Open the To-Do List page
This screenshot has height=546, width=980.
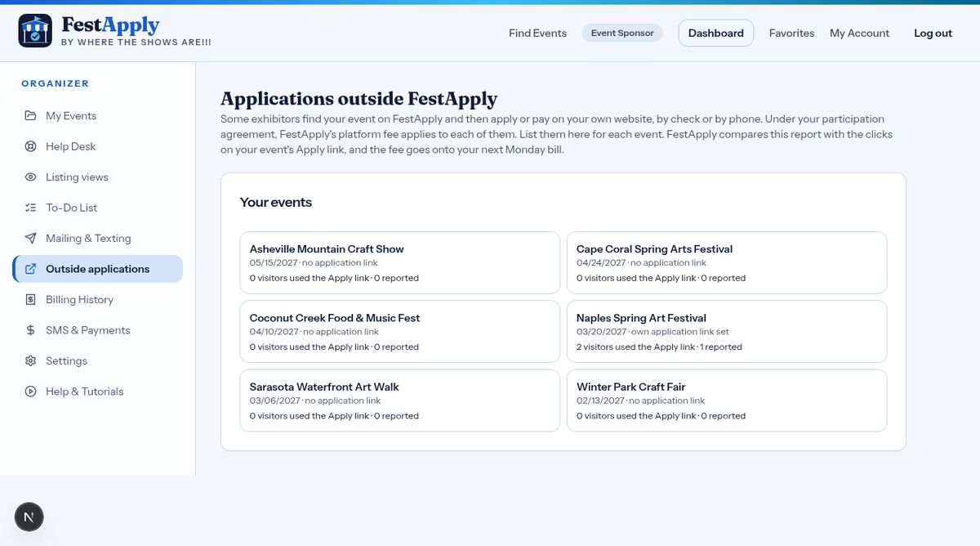[x=97, y=208]
